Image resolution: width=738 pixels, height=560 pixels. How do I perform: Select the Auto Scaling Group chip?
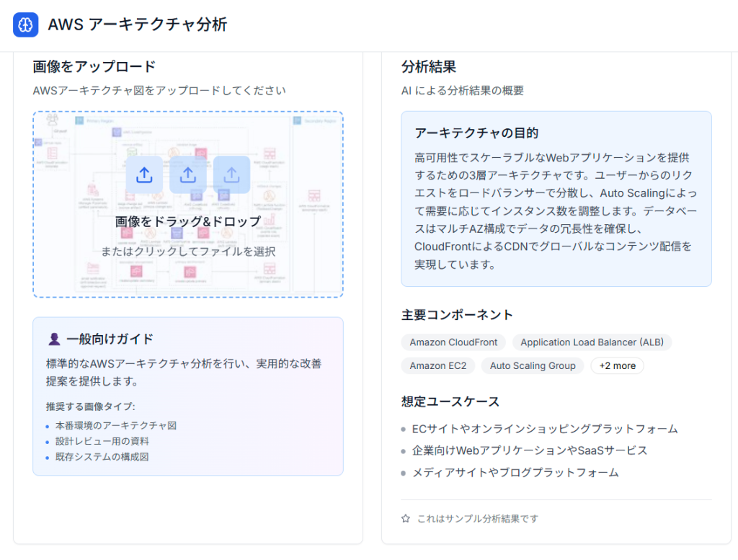[x=533, y=365]
